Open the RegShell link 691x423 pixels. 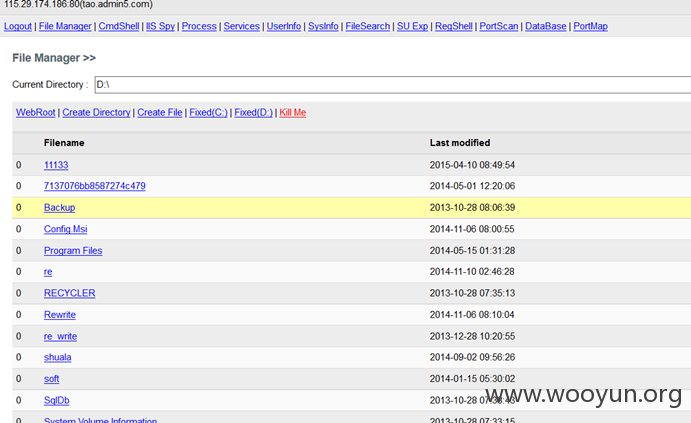click(454, 26)
